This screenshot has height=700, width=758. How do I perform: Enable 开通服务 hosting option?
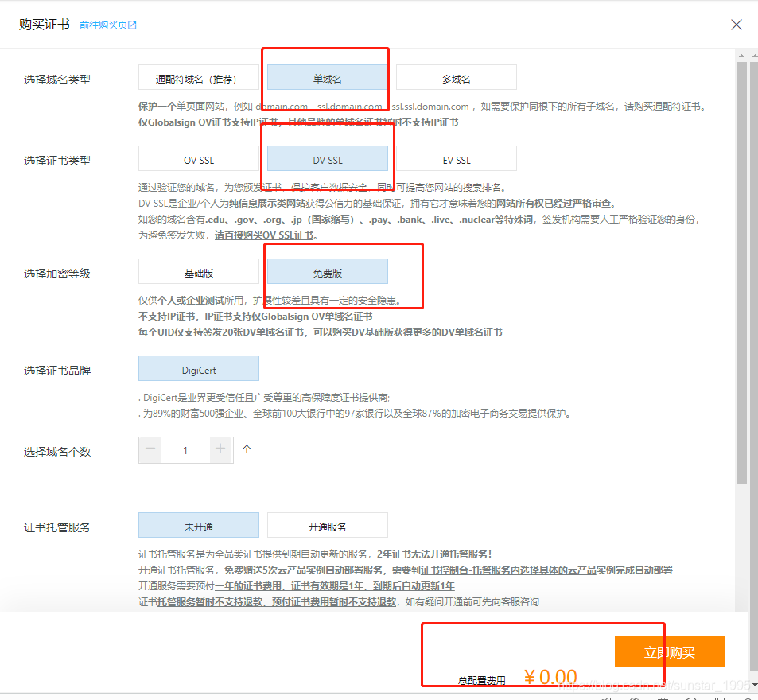click(327, 526)
